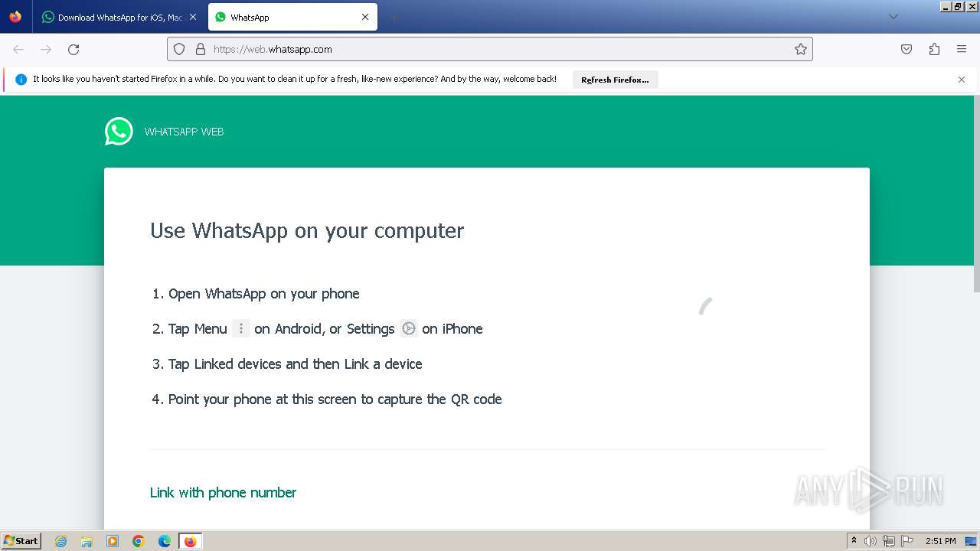
Task: Reload the page with the refresh icon
Action: click(x=73, y=49)
